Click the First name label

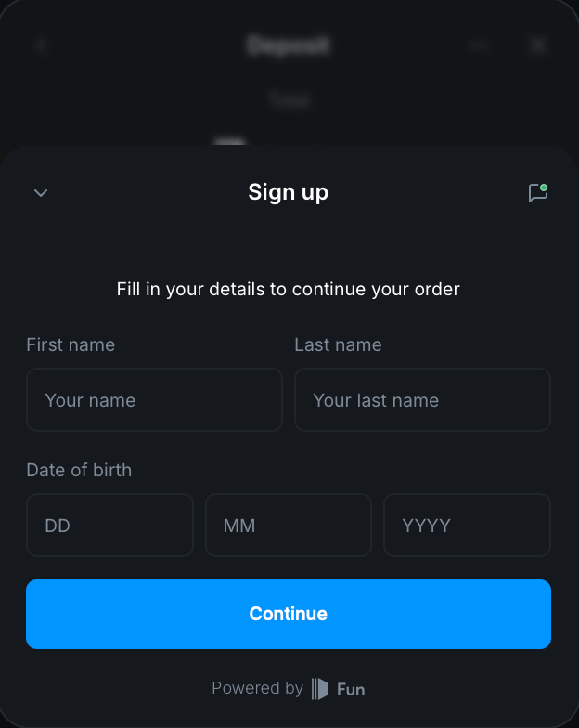click(x=71, y=344)
